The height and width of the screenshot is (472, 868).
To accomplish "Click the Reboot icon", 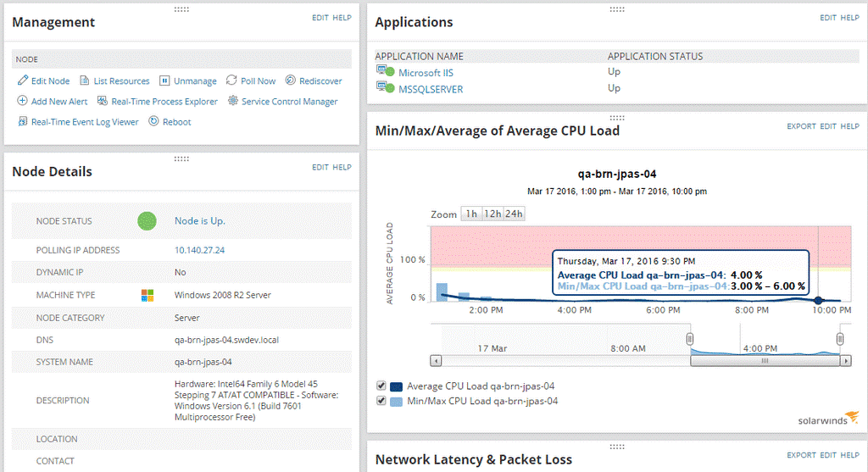I will pos(154,121).
